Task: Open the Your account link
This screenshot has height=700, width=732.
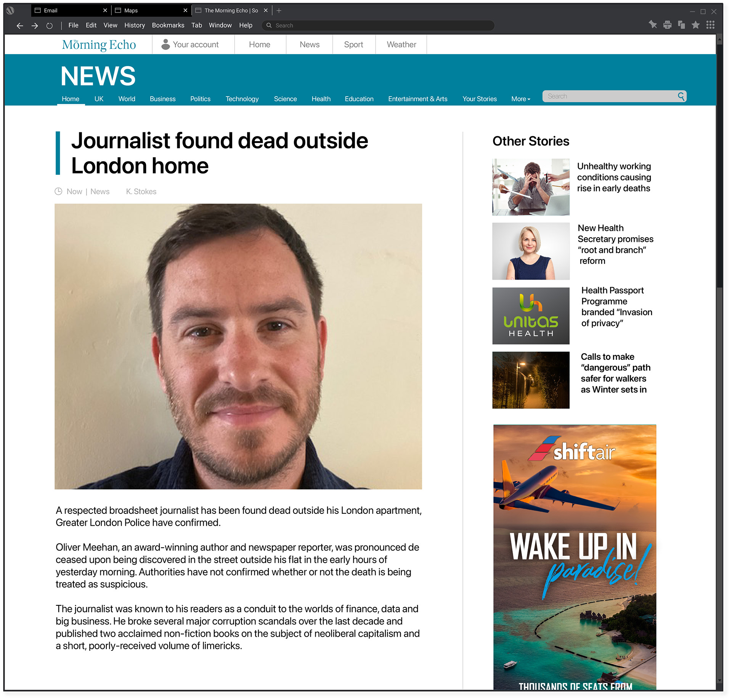Action: coord(196,45)
